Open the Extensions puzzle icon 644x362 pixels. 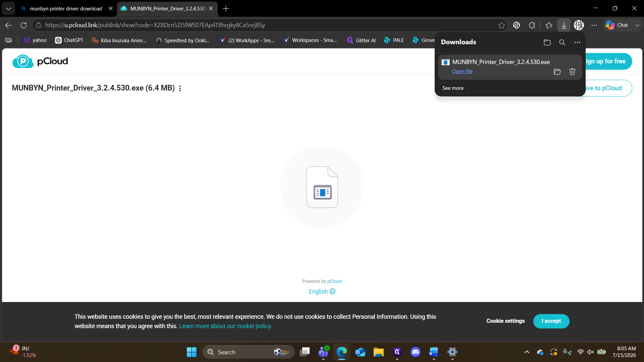pyautogui.click(x=532, y=25)
